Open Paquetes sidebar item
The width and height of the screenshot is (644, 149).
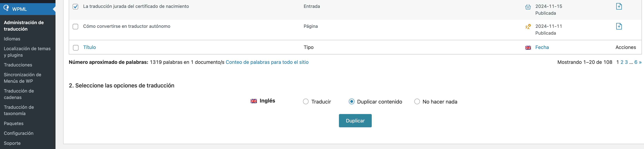coord(13,123)
